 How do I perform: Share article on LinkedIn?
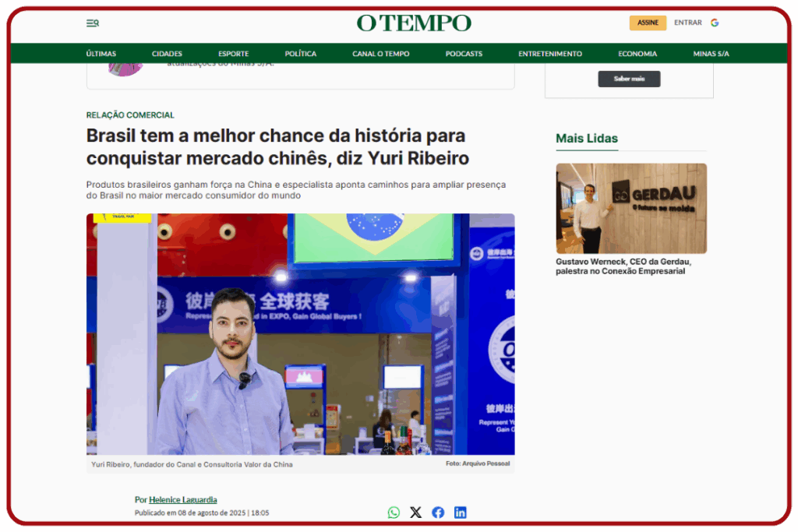pos(460,513)
